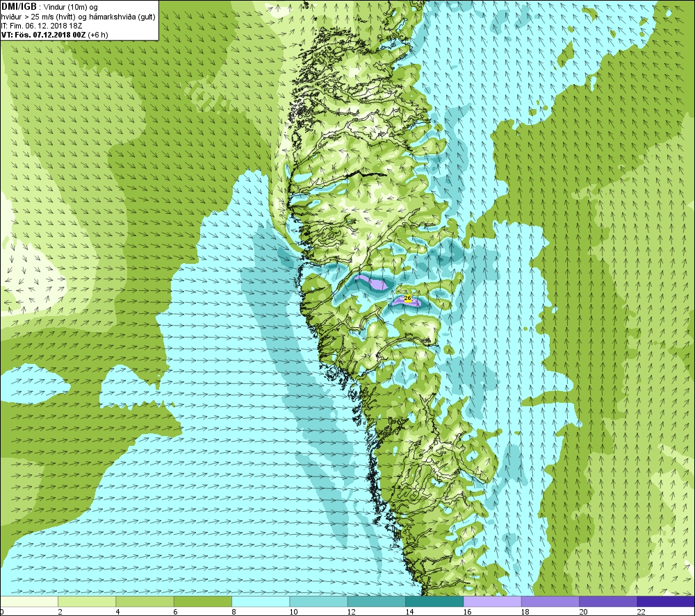
Task: Select the 10–12 m/s turquoise legend swatch
Action: (319, 601)
